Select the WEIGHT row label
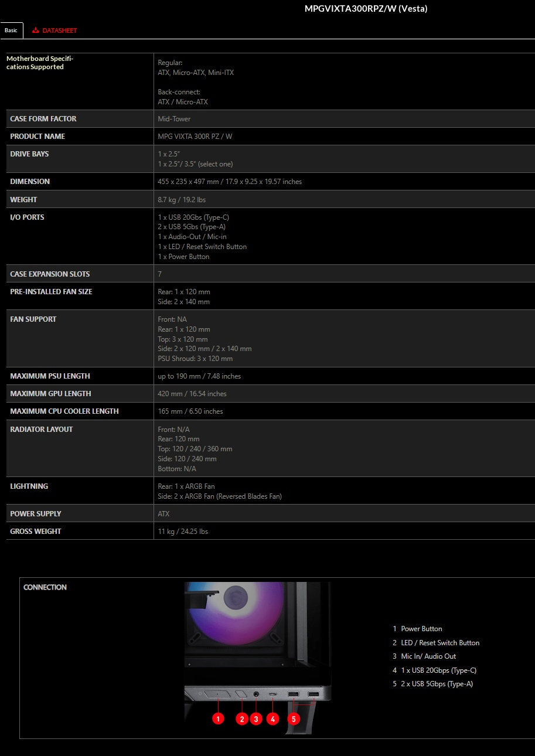 coord(23,200)
